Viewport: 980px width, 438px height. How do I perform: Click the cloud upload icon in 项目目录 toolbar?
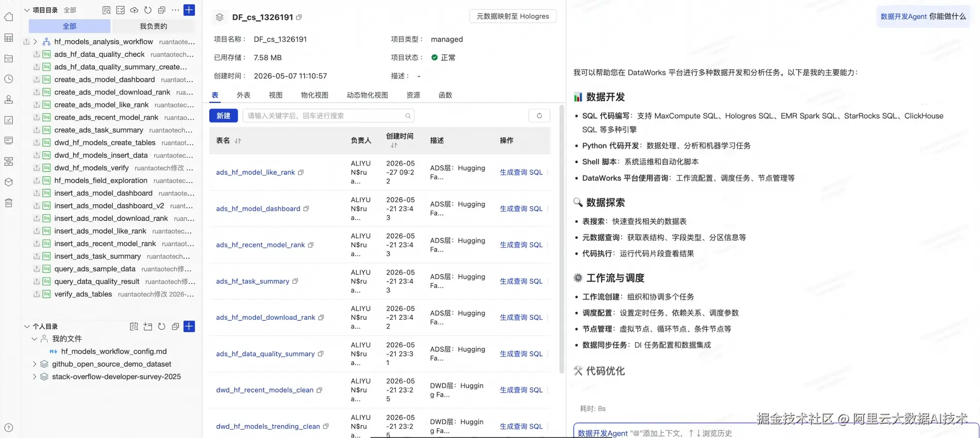[134, 10]
